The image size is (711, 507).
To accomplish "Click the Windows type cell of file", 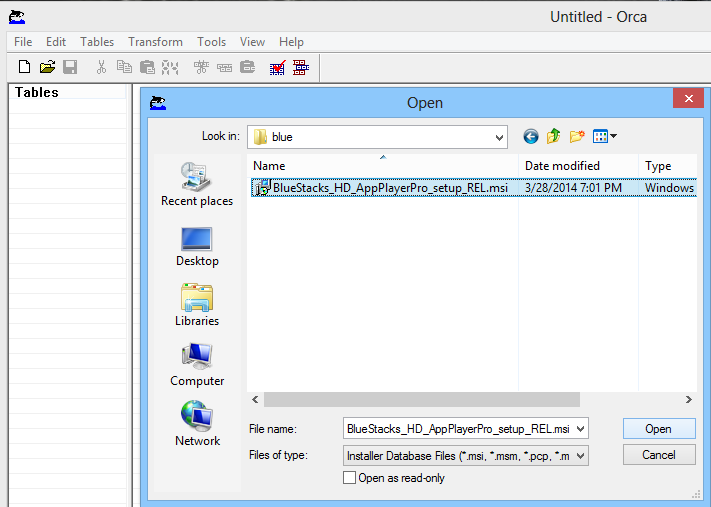I will click(670, 188).
